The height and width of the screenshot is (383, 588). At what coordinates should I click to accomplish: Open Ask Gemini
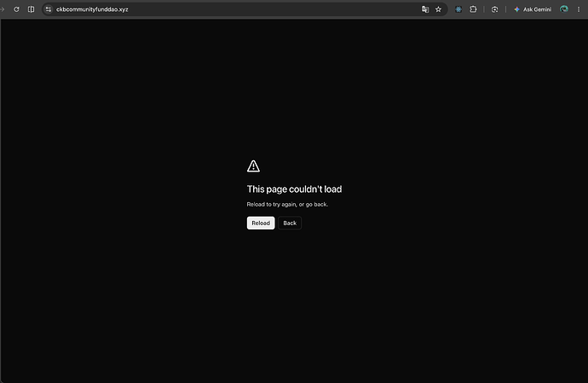(x=533, y=9)
